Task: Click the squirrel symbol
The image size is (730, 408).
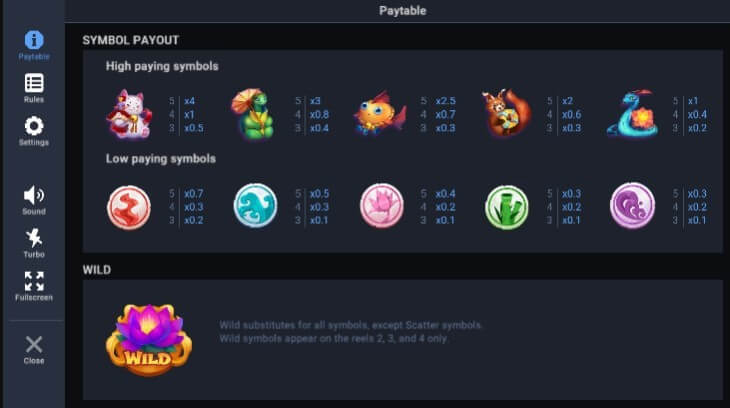Action: [x=505, y=114]
